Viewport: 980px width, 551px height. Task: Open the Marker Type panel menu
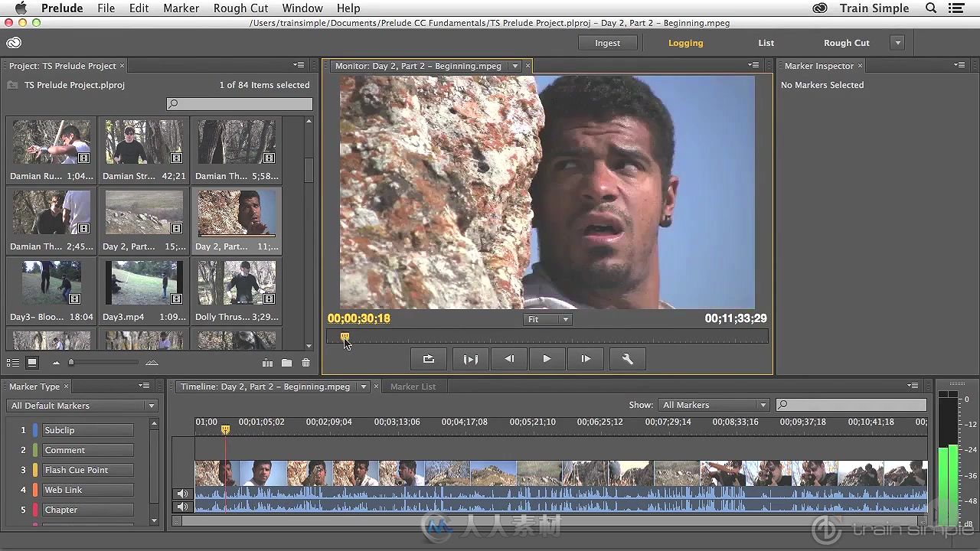pyautogui.click(x=144, y=386)
